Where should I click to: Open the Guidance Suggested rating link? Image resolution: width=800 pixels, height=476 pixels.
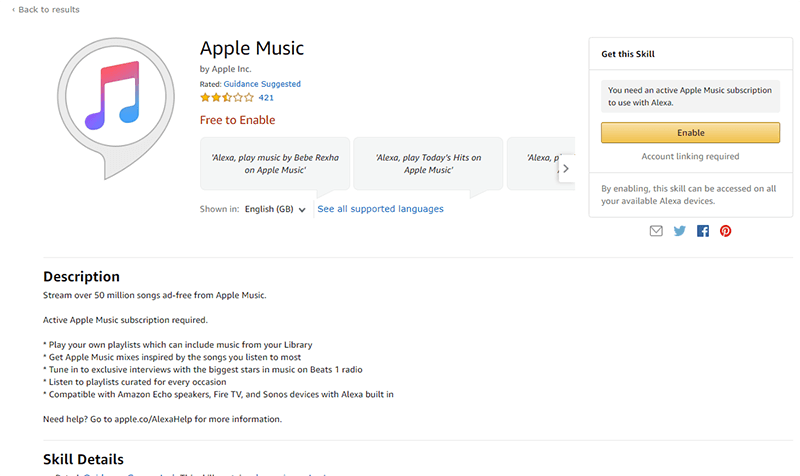coord(262,84)
